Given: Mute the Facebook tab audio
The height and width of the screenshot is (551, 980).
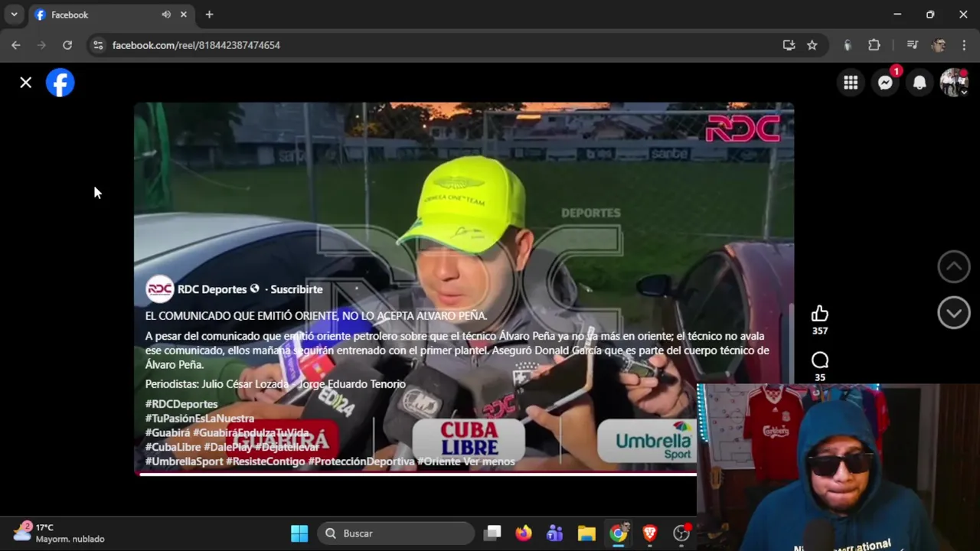Looking at the screenshot, I should click(x=166, y=15).
